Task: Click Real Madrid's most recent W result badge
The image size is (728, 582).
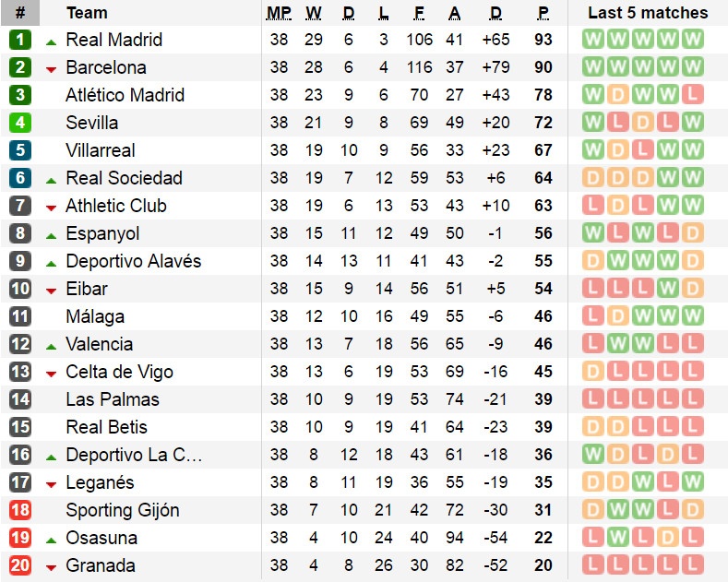Action: pos(693,40)
